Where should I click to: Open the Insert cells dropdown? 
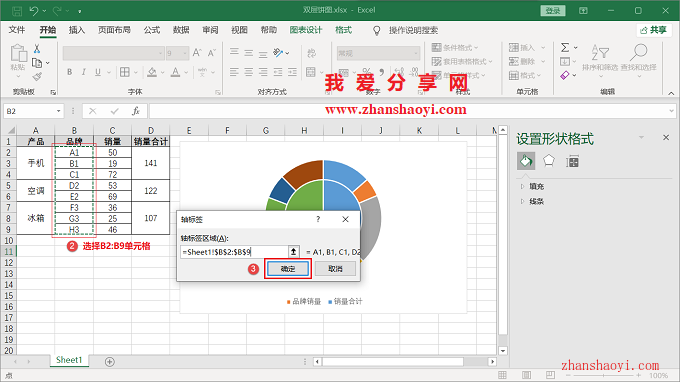coord(543,48)
